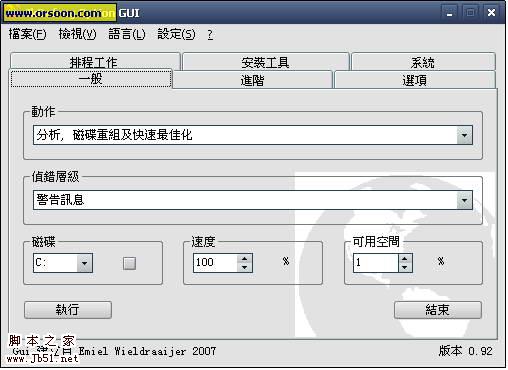Screen dimensions: 508x370
Task: Switch to the 進階 tab
Action: (x=253, y=80)
